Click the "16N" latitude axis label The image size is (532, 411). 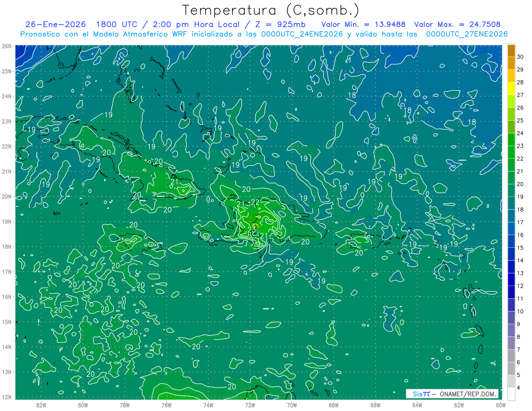(7, 297)
